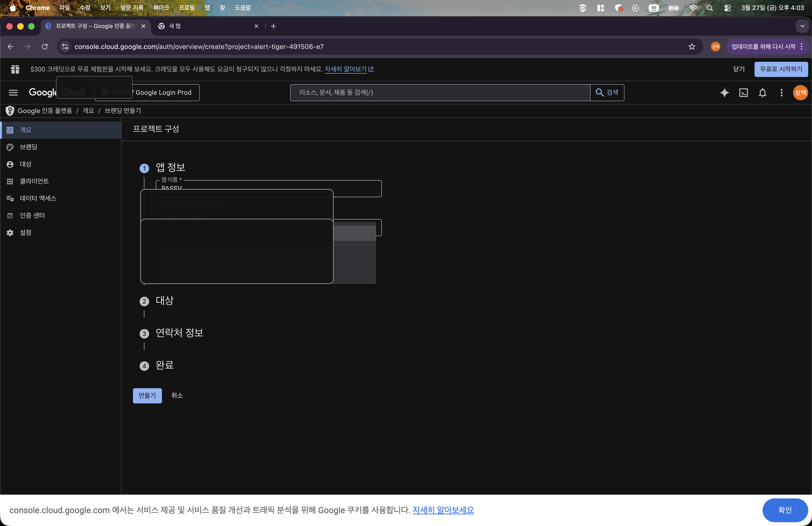Expand step 3 연락처 정보 section
Image resolution: width=812 pixels, height=526 pixels.
179,333
